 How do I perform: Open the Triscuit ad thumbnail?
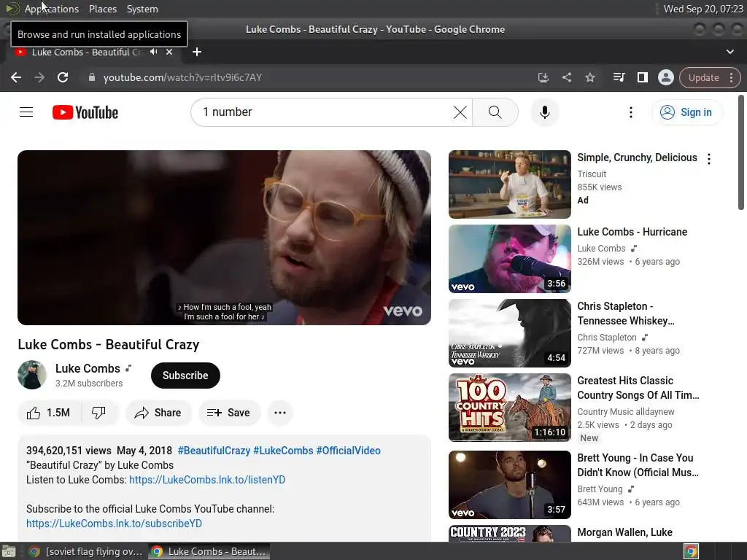tap(510, 184)
